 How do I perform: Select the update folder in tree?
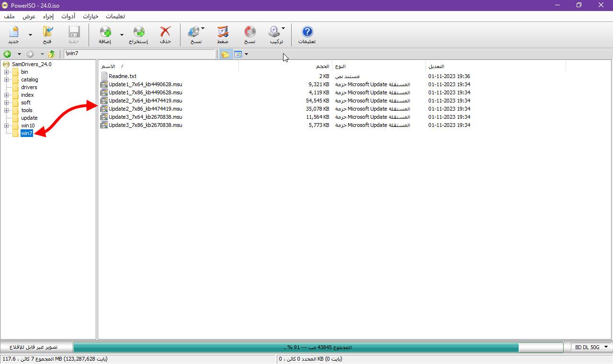pyautogui.click(x=29, y=118)
